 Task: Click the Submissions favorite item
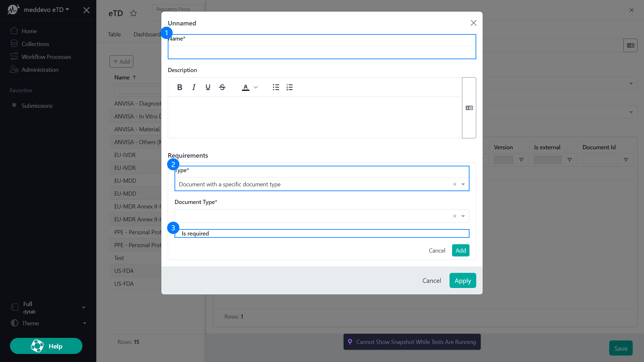pyautogui.click(x=37, y=106)
